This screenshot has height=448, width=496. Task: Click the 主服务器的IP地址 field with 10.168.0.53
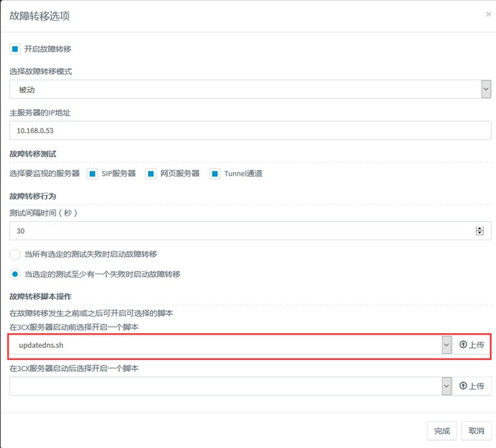(250, 130)
